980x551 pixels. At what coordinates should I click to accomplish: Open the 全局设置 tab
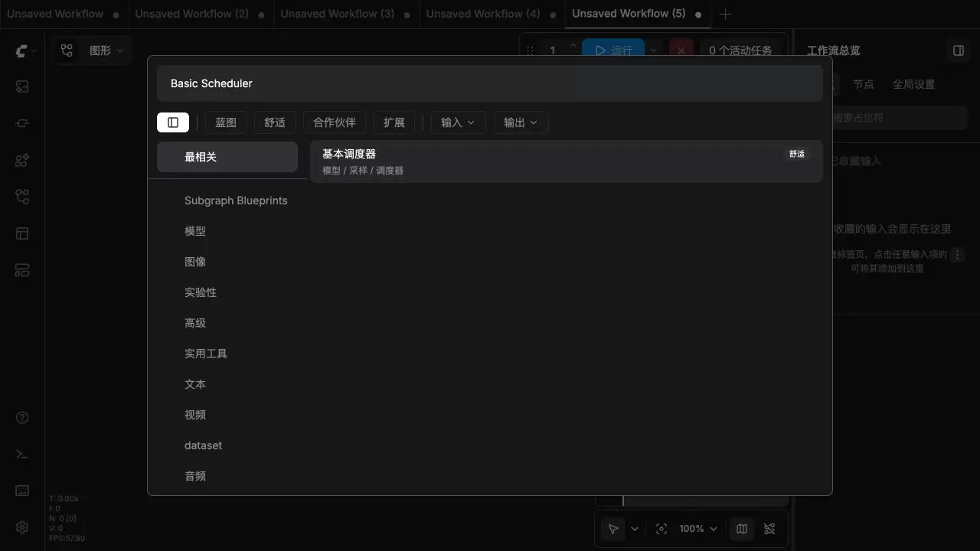pos(913,85)
